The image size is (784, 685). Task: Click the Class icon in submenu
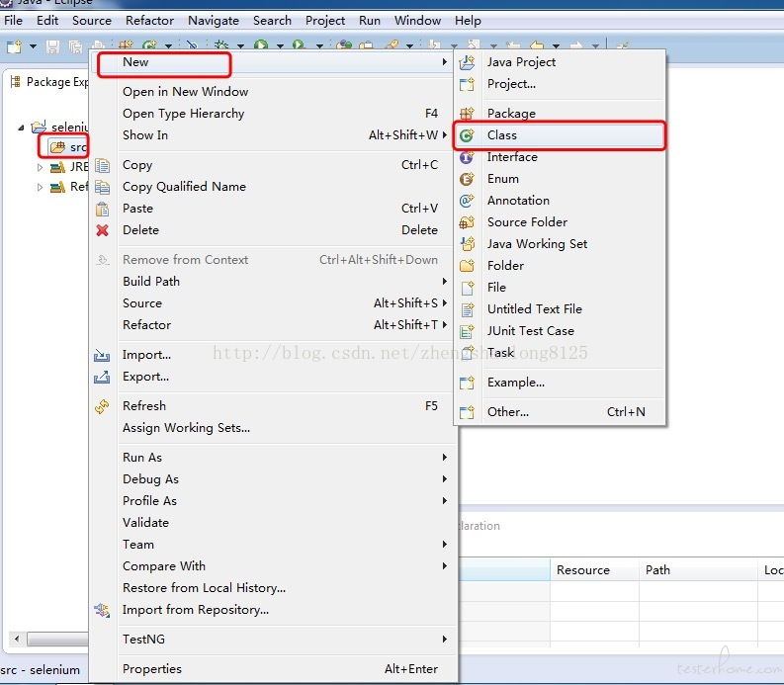point(467,135)
